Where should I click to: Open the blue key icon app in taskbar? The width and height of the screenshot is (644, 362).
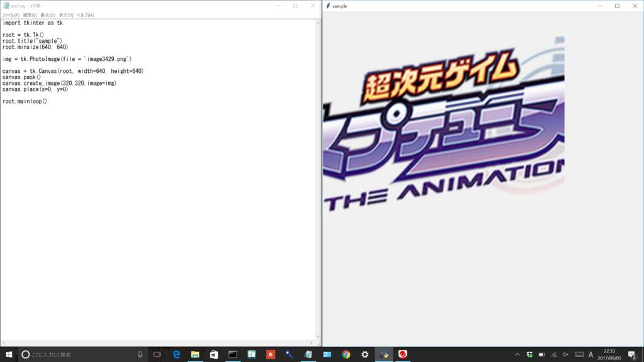point(289,354)
